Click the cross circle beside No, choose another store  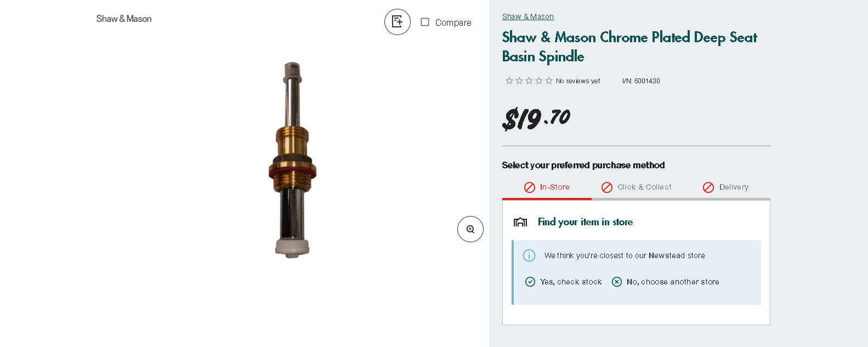[x=616, y=281]
